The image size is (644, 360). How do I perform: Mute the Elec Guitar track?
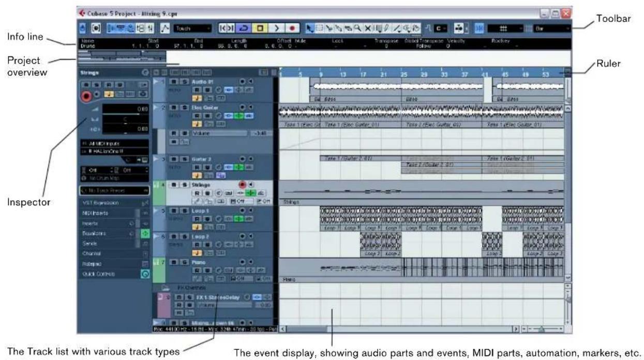173,107
